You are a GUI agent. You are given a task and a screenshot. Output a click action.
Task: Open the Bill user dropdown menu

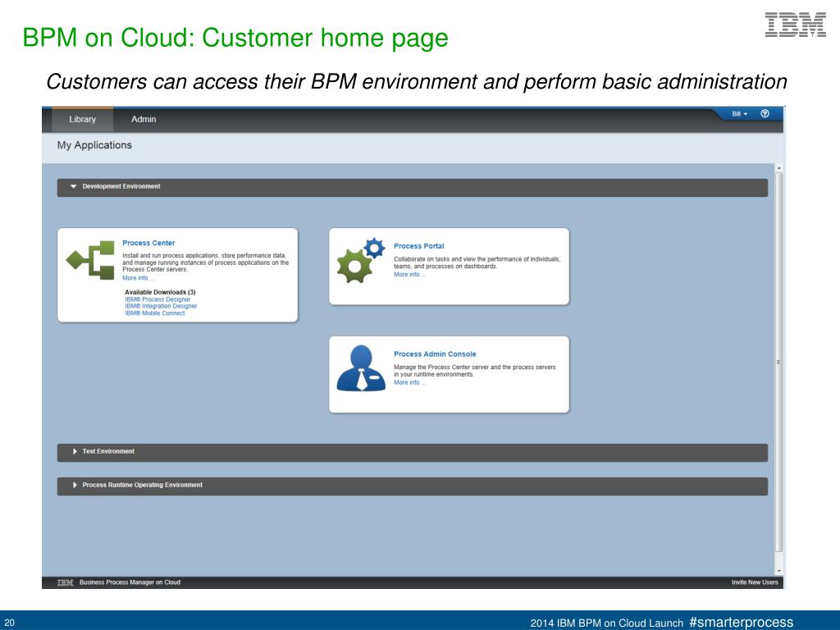tap(739, 114)
